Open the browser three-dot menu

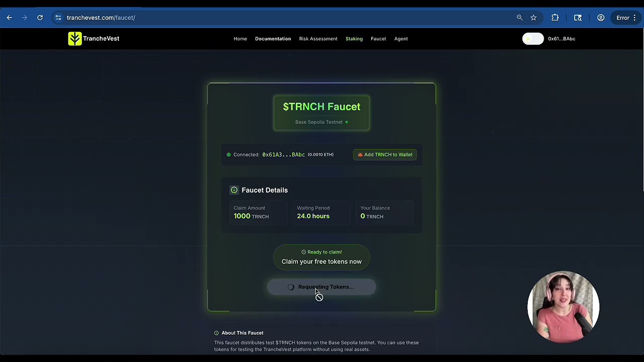point(634,18)
